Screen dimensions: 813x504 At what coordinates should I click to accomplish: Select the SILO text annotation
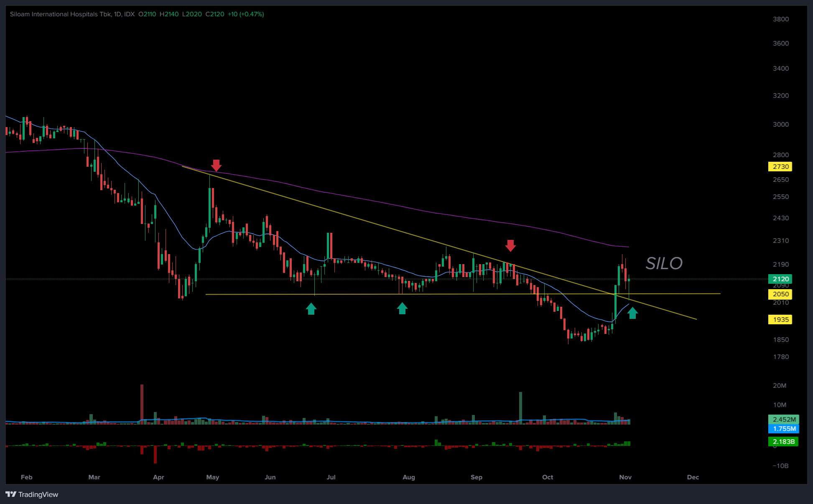[x=664, y=263]
